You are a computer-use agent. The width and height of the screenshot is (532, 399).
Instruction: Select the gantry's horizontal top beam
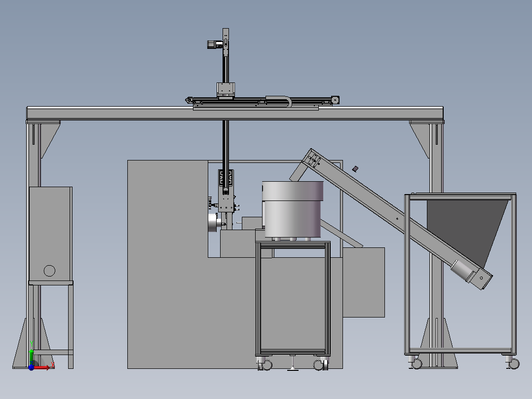pyautogui.click(x=235, y=113)
